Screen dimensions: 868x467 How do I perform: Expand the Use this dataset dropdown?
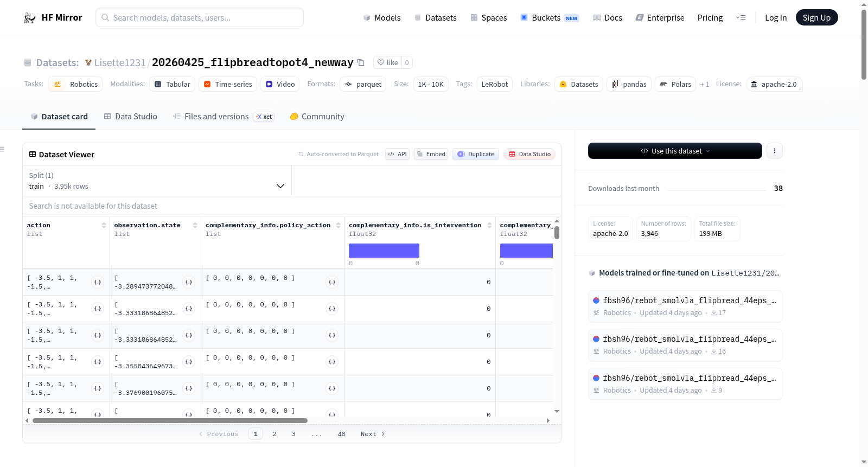pyautogui.click(x=675, y=151)
